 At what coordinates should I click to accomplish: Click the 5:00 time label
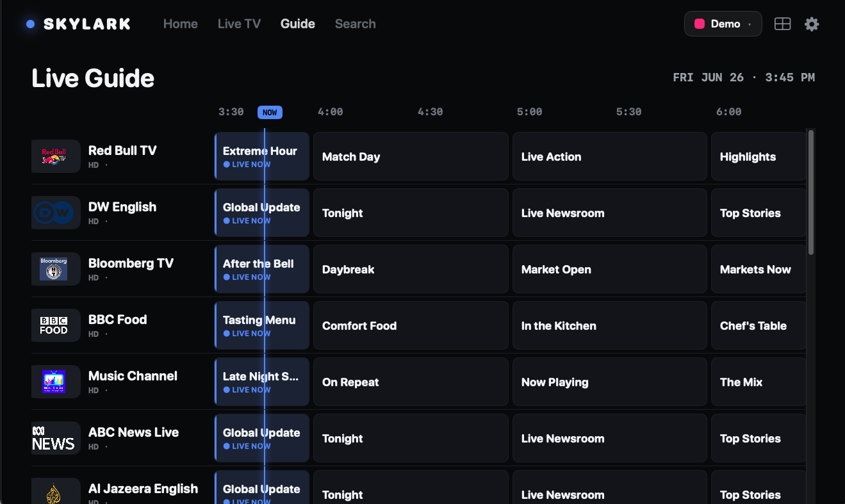[x=530, y=112]
